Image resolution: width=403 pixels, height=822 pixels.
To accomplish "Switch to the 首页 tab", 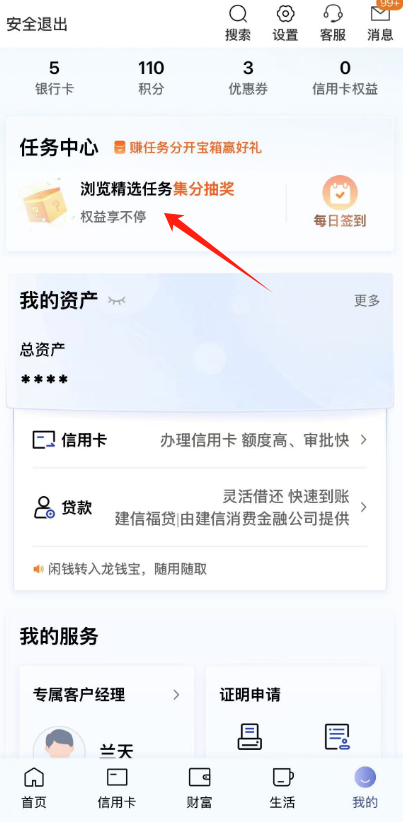I will (x=34, y=788).
